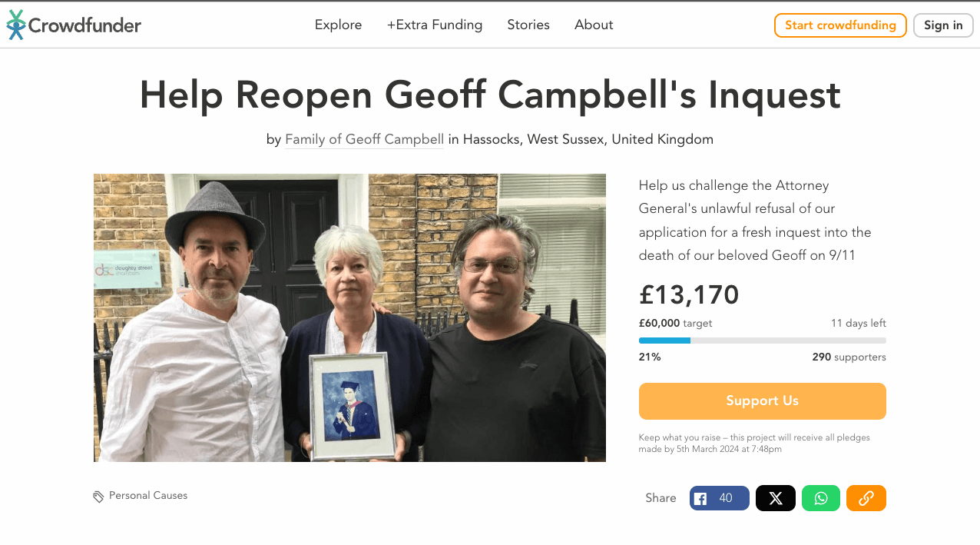Click the Help Reopen Geoff Campbell's Inquest title
The image size is (980, 545).
(490, 95)
